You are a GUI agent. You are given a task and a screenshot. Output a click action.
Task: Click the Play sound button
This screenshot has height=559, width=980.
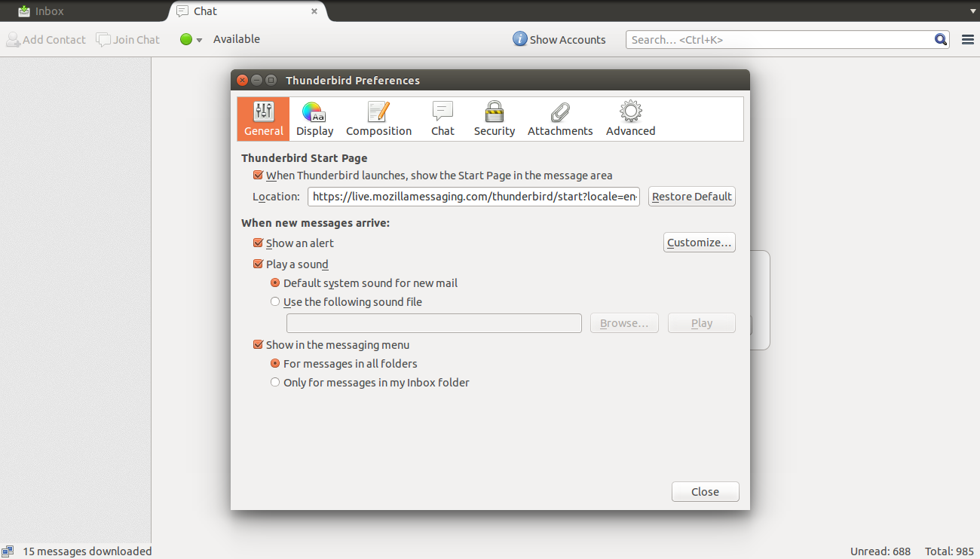coord(702,323)
